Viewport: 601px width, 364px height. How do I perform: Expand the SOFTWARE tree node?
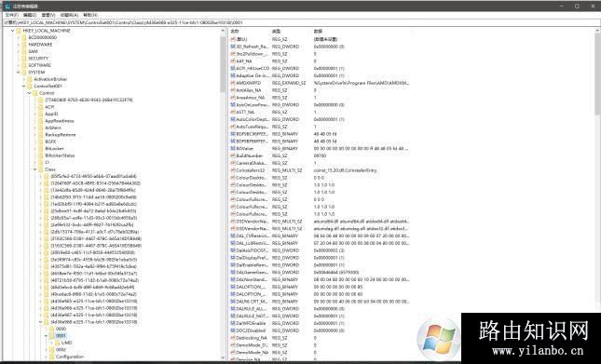[18, 65]
